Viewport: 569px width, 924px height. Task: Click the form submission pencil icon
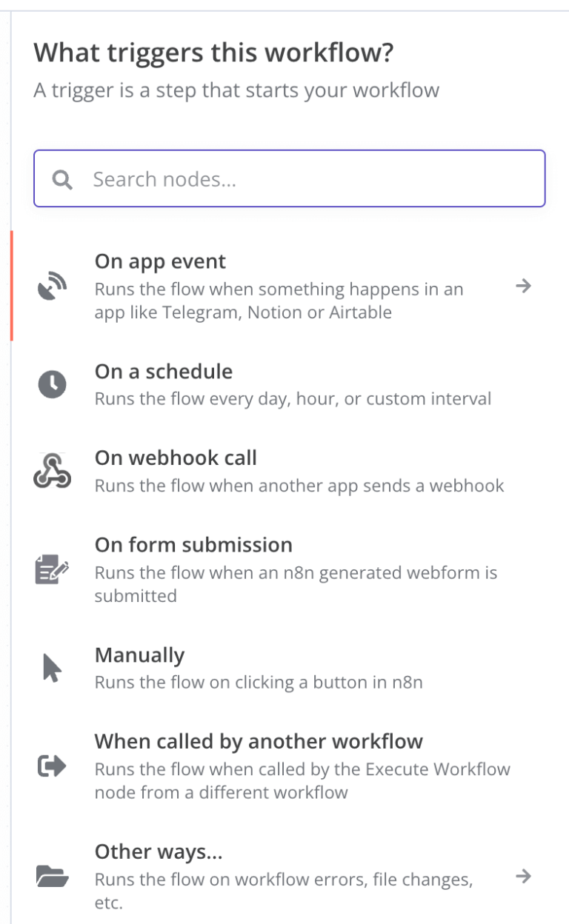(x=52, y=570)
